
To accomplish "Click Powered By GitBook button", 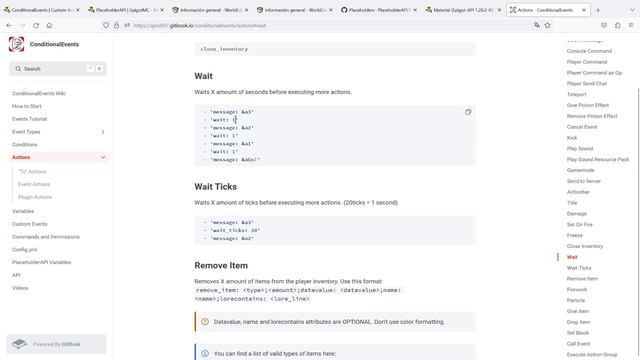I will point(56,344).
